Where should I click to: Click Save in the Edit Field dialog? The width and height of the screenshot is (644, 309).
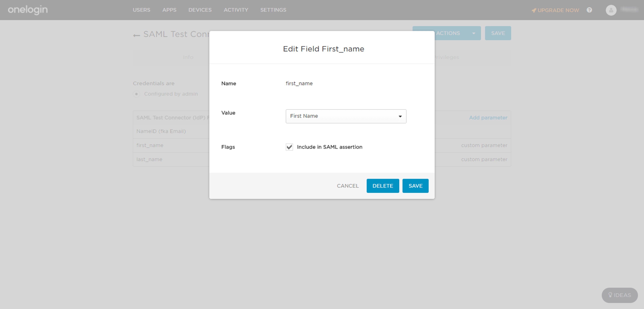[x=416, y=186]
